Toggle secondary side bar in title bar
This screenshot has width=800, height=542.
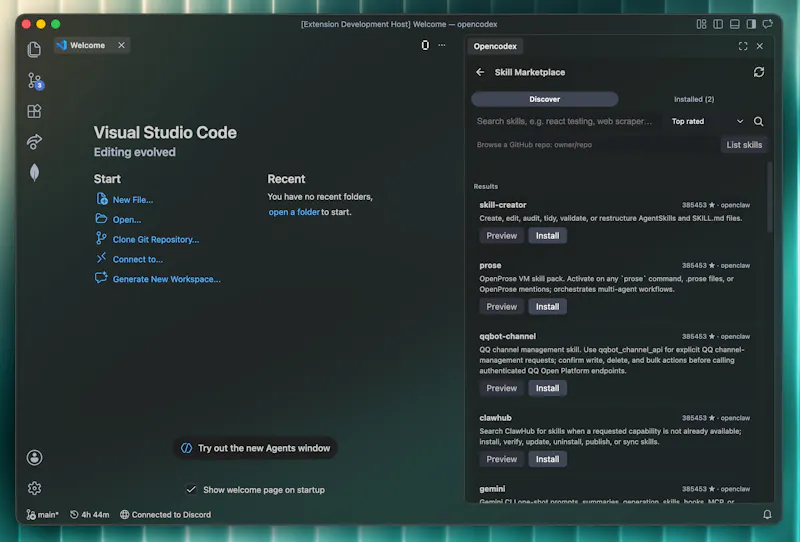(751, 24)
